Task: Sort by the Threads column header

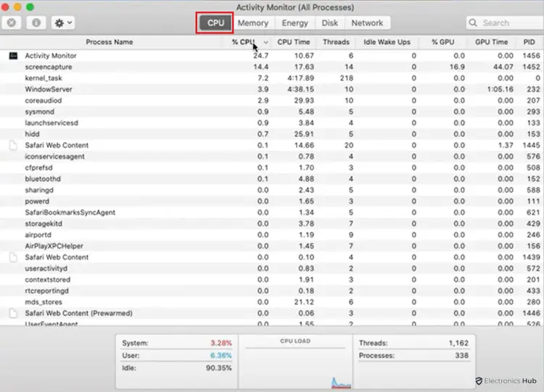Action: [x=336, y=42]
